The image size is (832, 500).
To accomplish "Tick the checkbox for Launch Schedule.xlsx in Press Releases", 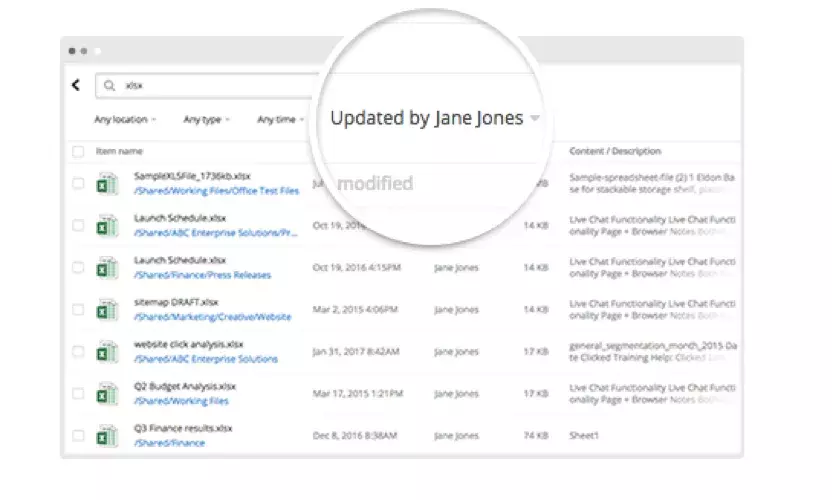I will (x=78, y=267).
